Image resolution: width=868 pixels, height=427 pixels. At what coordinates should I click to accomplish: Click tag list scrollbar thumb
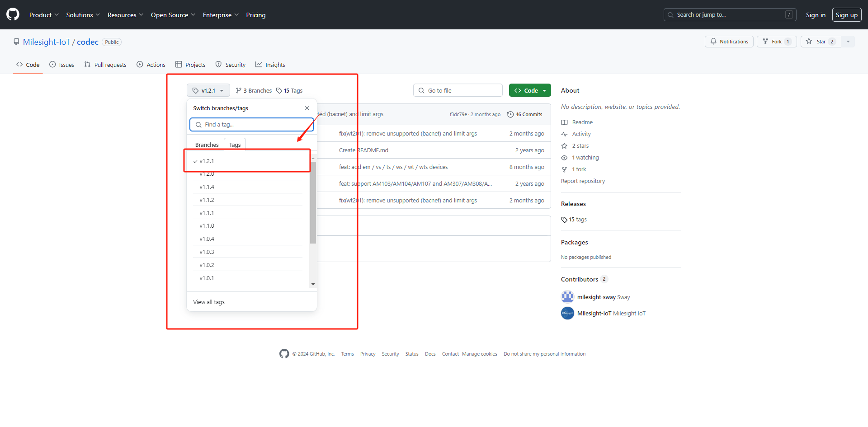pyautogui.click(x=313, y=202)
